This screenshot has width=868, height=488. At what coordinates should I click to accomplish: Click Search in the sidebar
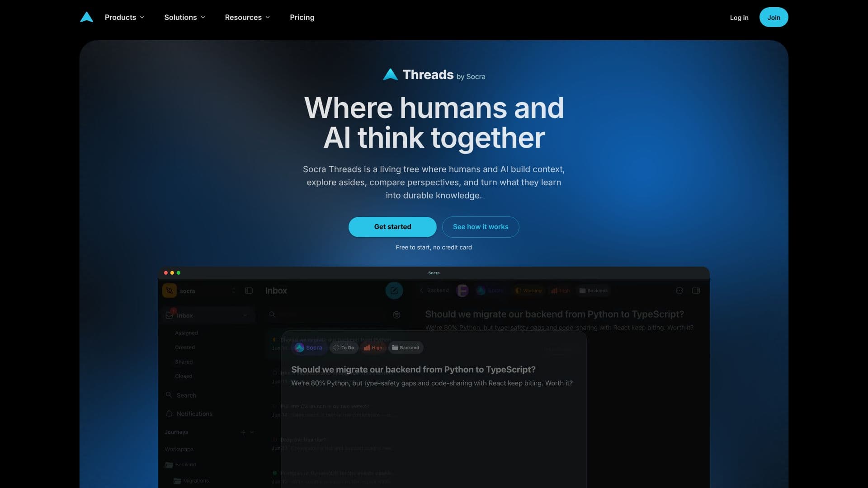[181, 395]
